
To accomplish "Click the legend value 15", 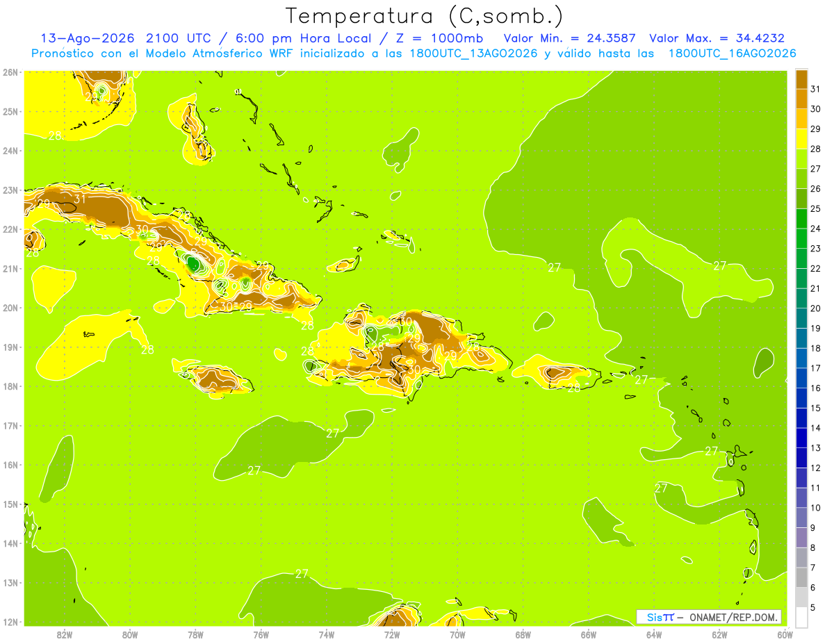I will click(x=816, y=408).
